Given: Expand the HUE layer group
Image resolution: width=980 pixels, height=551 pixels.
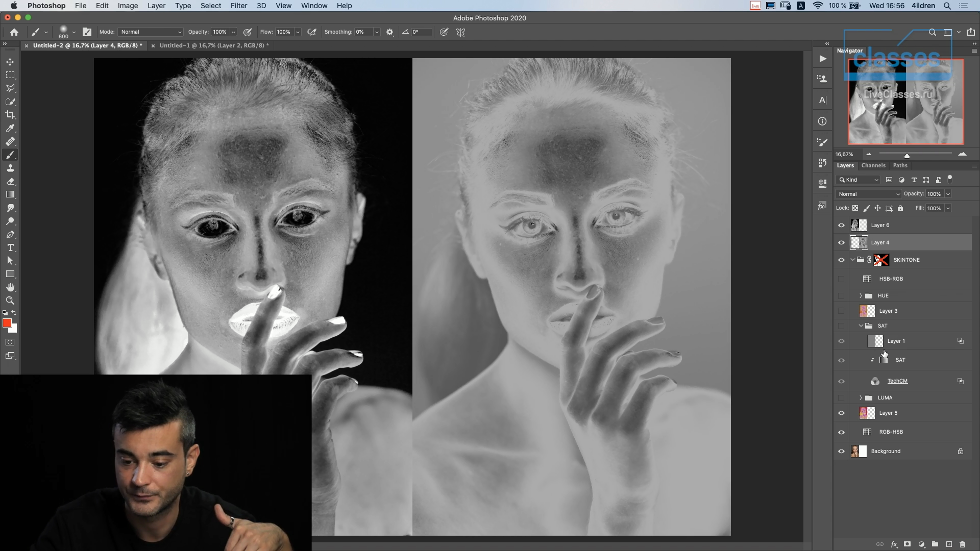Looking at the screenshot, I should tap(861, 295).
